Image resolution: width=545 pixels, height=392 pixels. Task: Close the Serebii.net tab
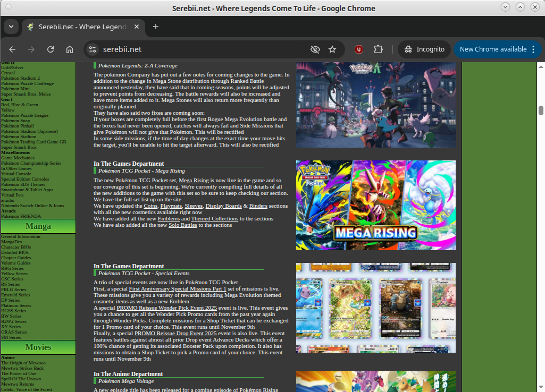137,27
